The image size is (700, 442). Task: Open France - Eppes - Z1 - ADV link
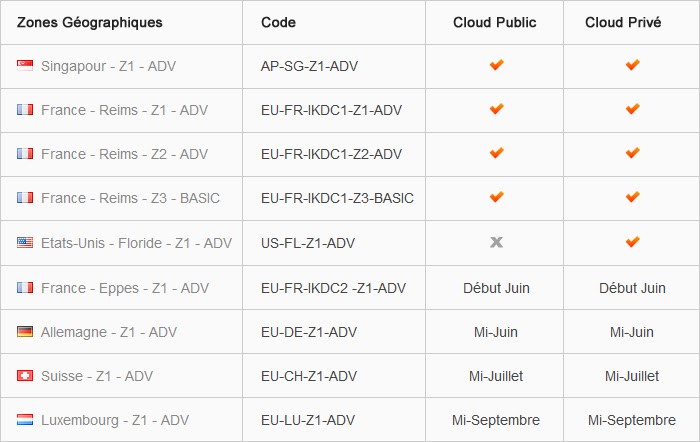coord(125,288)
